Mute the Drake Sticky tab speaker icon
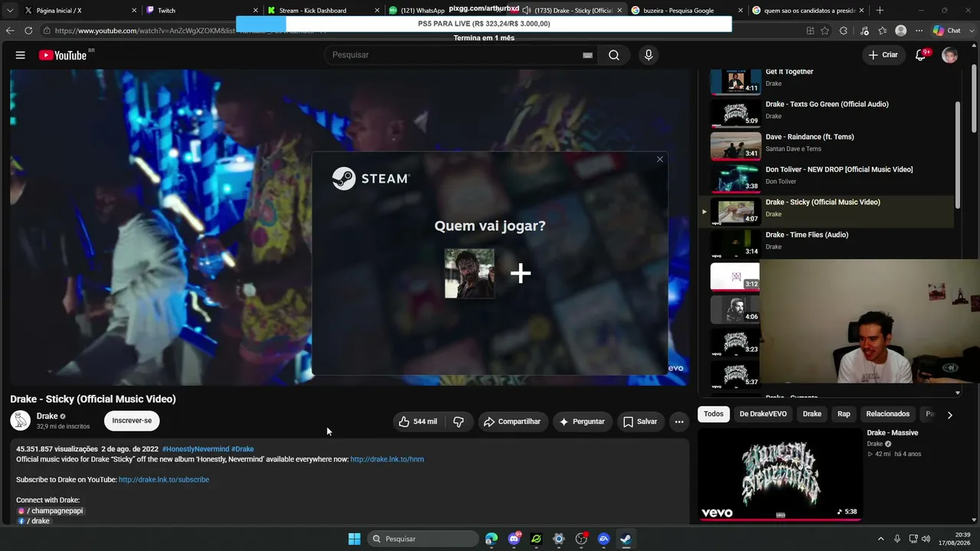Viewport: 980px width, 551px height. tap(527, 11)
